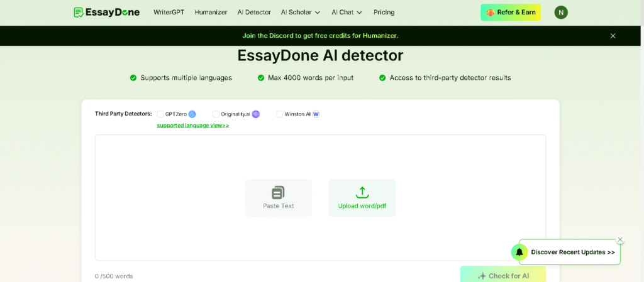Image resolution: width=644 pixels, height=282 pixels.
Task: Click the Paste Text clipboard icon
Action: point(278,193)
